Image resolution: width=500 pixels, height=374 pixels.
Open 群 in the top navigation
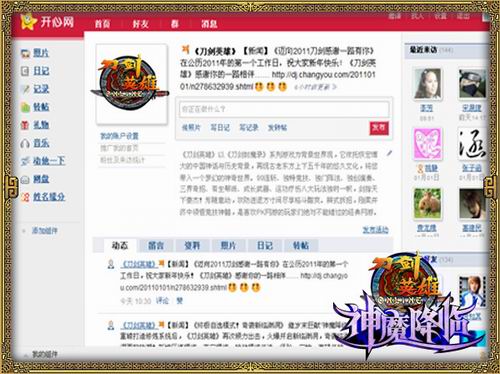[x=175, y=24]
